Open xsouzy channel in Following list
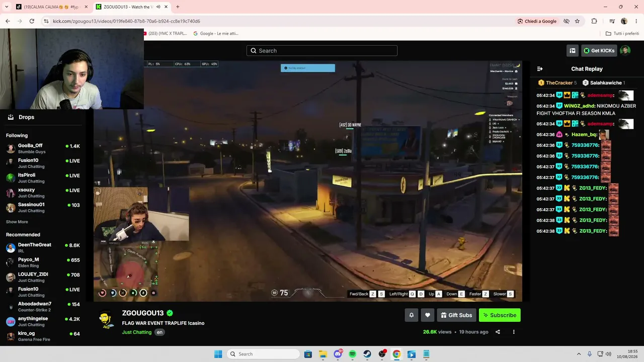The image size is (644, 362). tap(43, 193)
